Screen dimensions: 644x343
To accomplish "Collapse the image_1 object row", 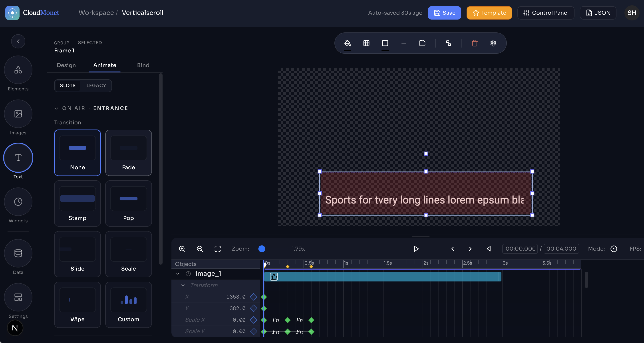I will tap(177, 274).
